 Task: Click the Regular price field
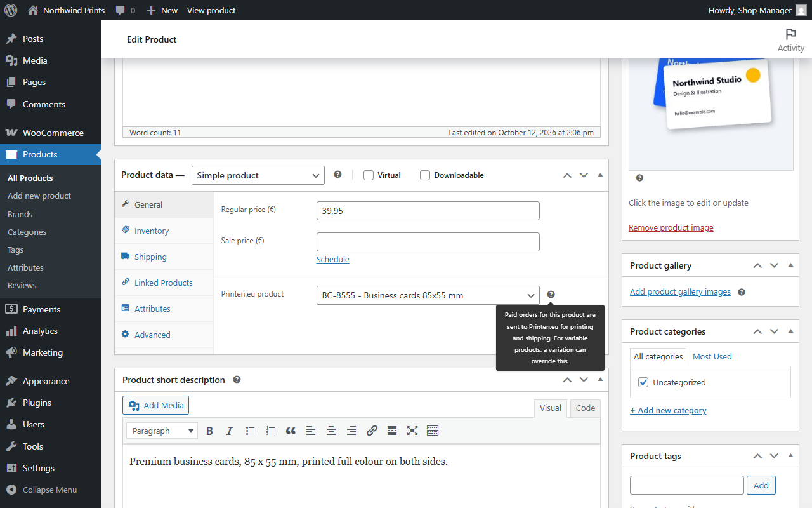click(x=428, y=211)
